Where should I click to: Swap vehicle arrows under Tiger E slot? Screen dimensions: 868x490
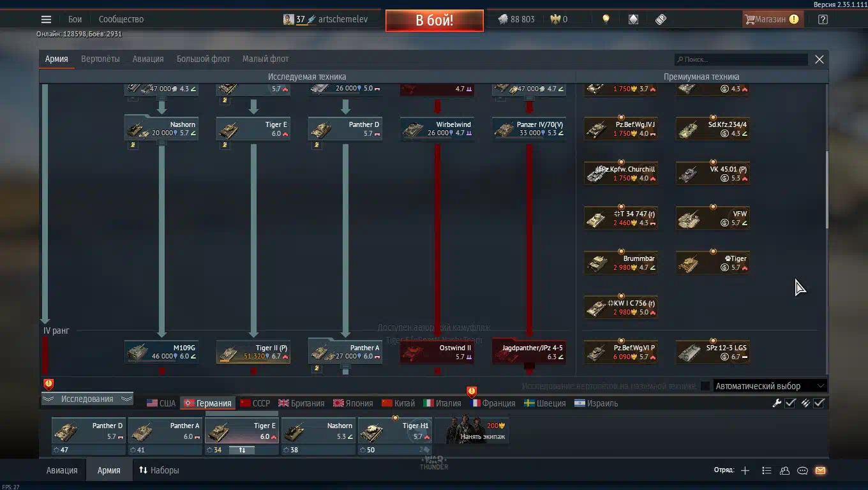(242, 450)
